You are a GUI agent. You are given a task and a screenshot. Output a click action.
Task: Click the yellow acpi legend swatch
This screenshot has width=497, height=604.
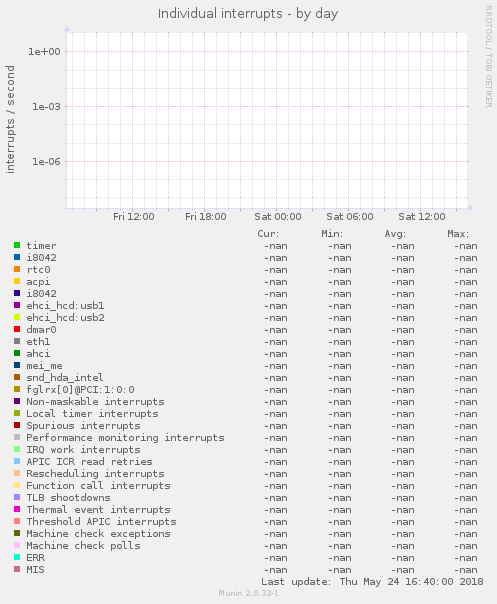click(17, 281)
